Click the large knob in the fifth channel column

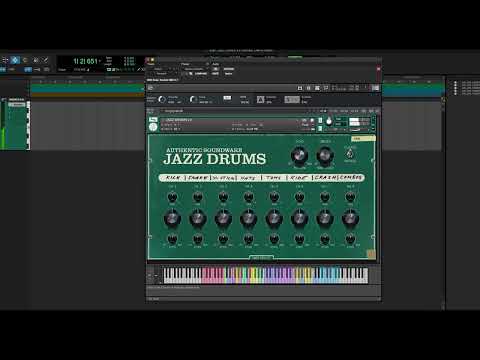pos(274,219)
